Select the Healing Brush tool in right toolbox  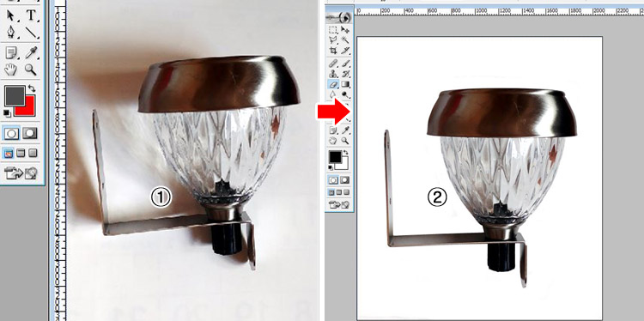[333, 64]
